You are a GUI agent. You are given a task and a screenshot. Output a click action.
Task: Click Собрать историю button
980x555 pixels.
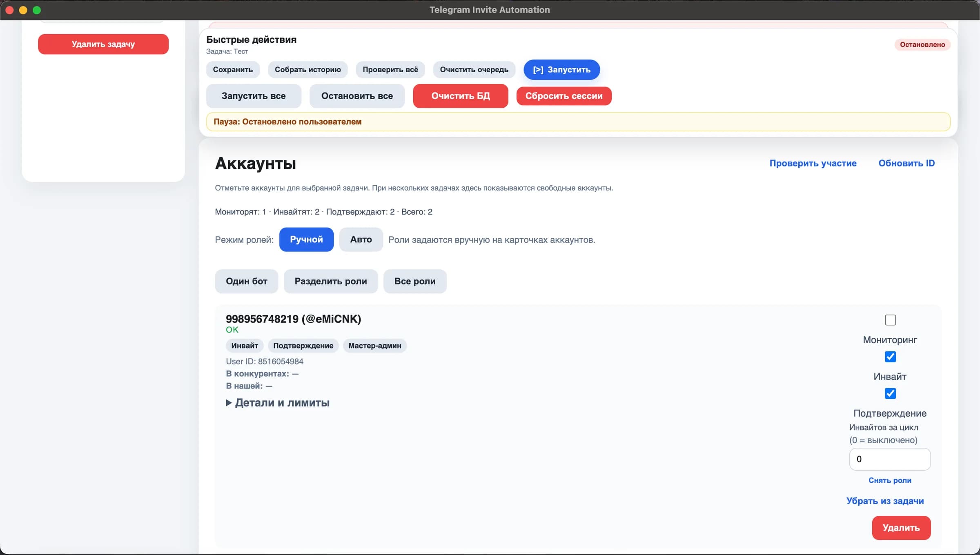(307, 69)
